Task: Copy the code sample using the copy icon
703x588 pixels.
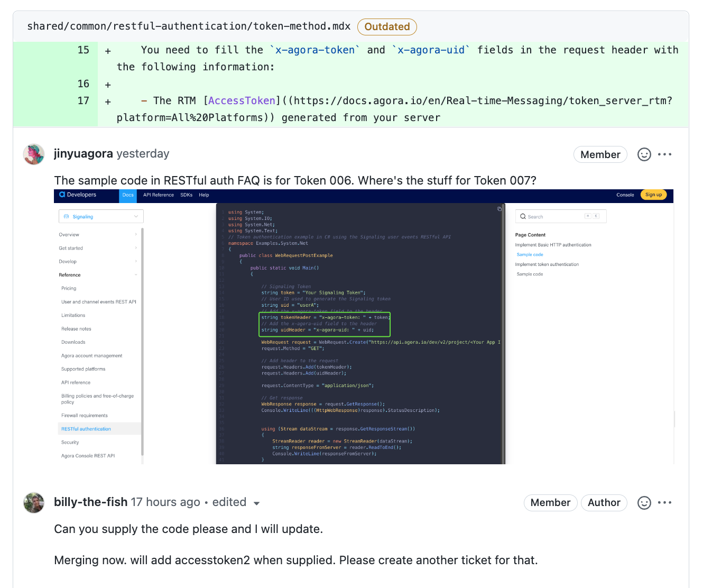Action: pos(499,209)
